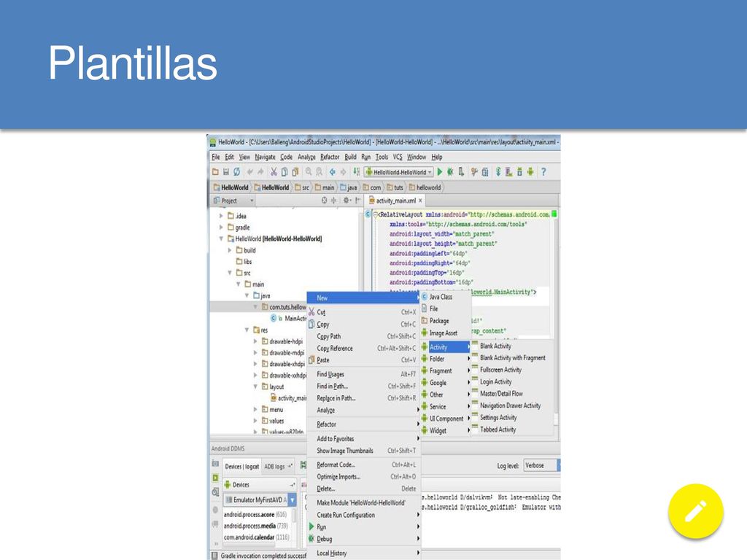Click the Android Device Monitor icon
The width and height of the screenshot is (747, 560).
click(x=530, y=172)
